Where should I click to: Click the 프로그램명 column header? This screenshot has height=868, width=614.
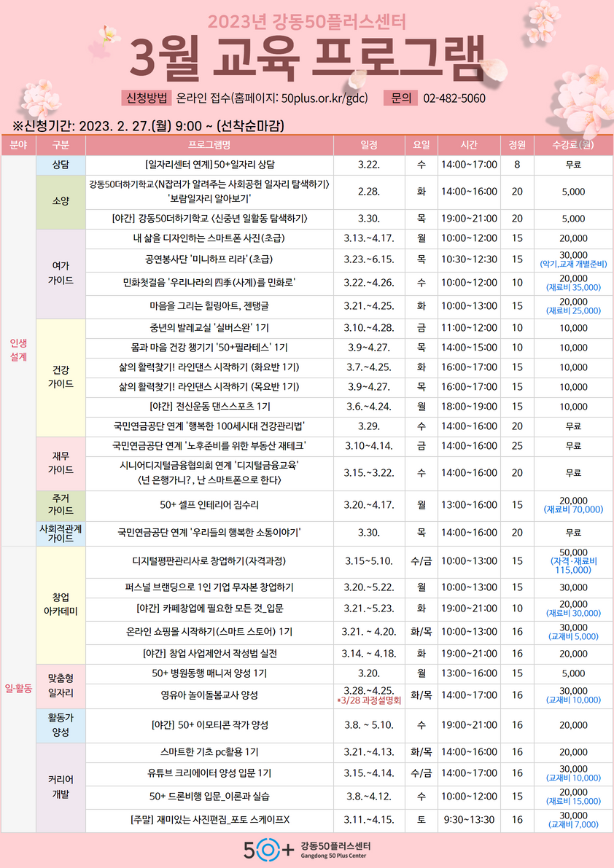point(210,145)
